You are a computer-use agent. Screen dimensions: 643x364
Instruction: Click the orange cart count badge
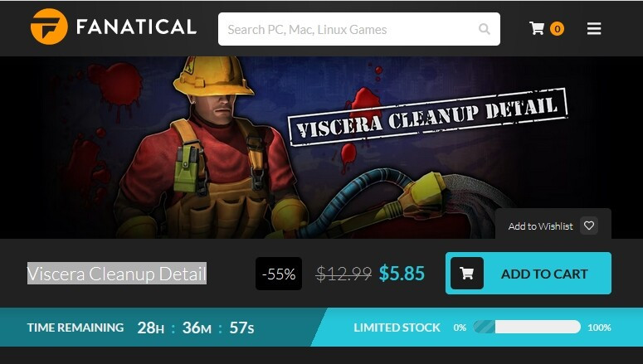[x=557, y=29]
